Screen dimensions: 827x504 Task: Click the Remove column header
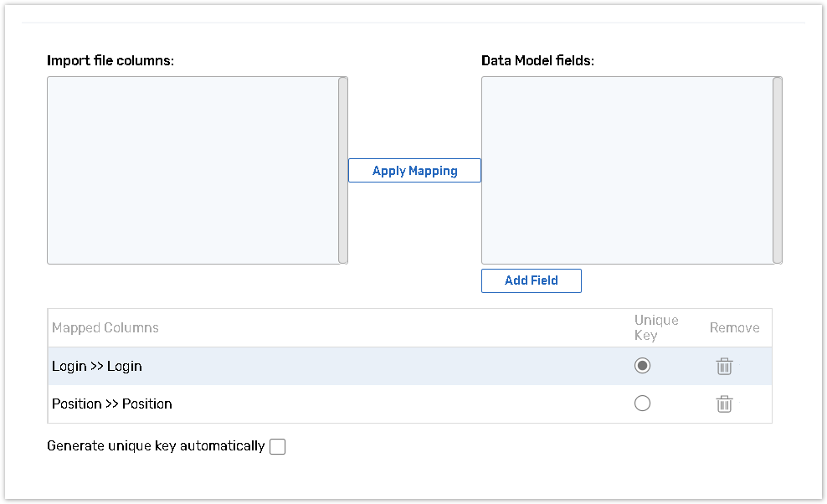(x=734, y=328)
